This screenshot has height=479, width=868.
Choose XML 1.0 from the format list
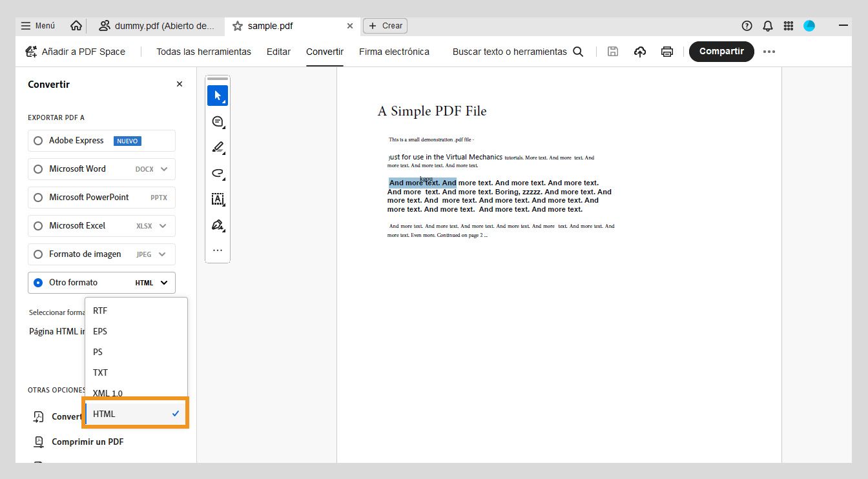pyautogui.click(x=136, y=393)
